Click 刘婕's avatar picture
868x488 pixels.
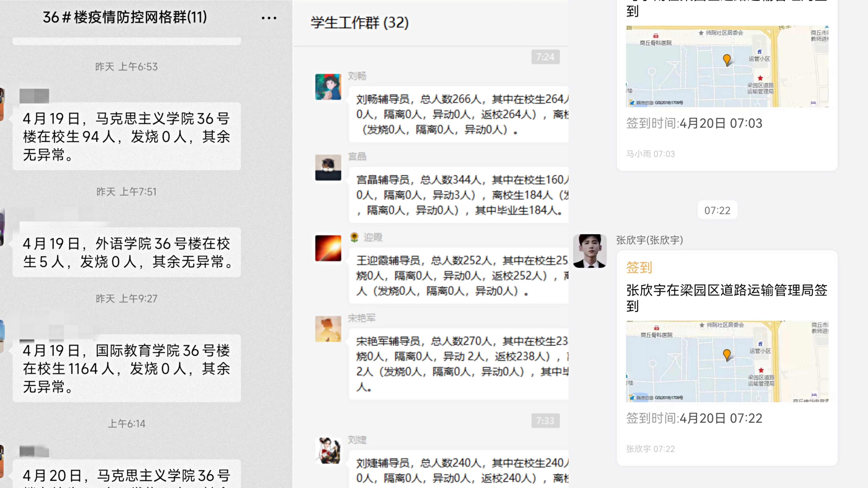coord(328,451)
